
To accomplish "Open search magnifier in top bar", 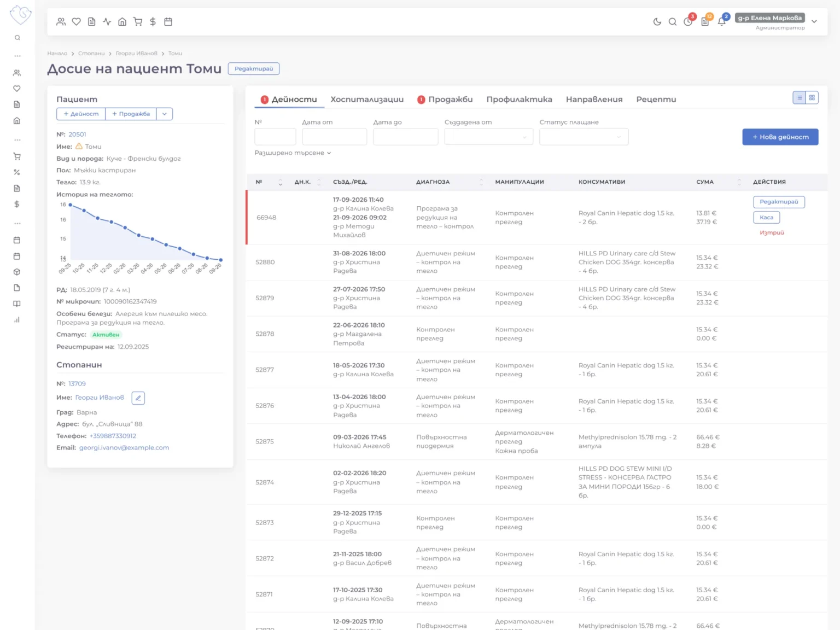I will 673,22.
